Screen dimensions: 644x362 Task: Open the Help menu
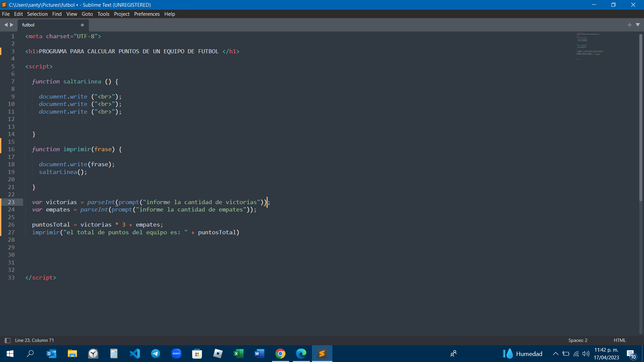[x=170, y=14]
